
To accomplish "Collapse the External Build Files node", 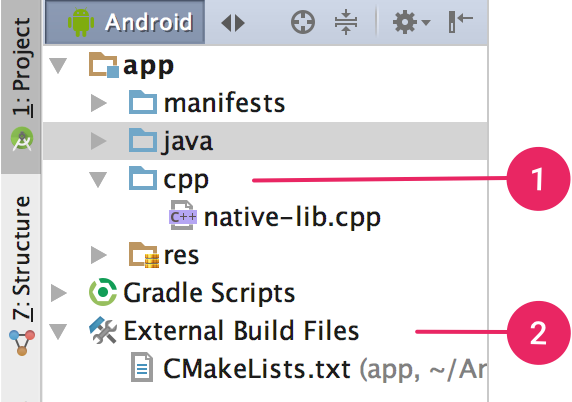I will pyautogui.click(x=58, y=332).
